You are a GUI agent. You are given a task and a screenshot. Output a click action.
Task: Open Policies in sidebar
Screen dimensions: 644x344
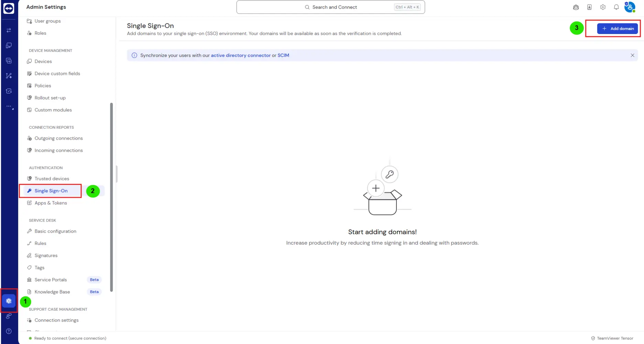[43, 86]
